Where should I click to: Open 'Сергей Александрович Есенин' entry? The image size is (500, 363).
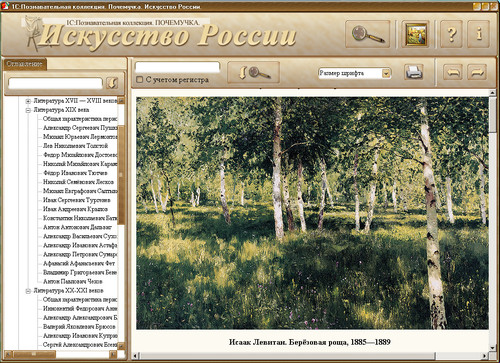point(80,344)
